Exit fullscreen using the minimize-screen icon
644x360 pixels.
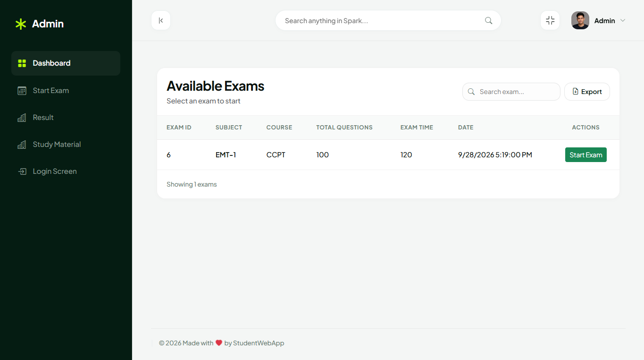pyautogui.click(x=550, y=20)
